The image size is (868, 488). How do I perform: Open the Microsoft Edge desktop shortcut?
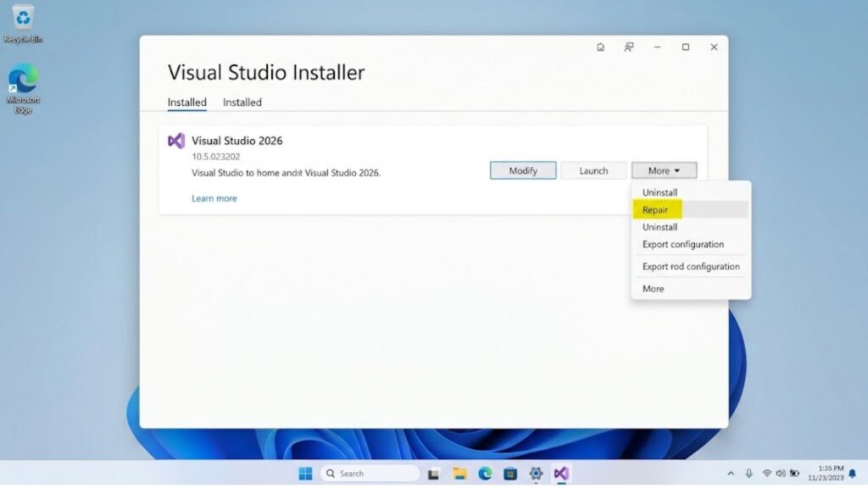23,88
